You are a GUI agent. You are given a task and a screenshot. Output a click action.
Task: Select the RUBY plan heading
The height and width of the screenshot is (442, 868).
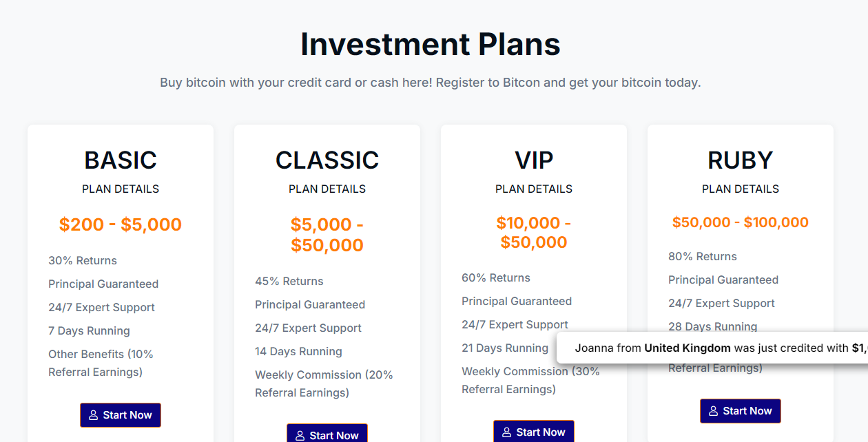pos(741,160)
